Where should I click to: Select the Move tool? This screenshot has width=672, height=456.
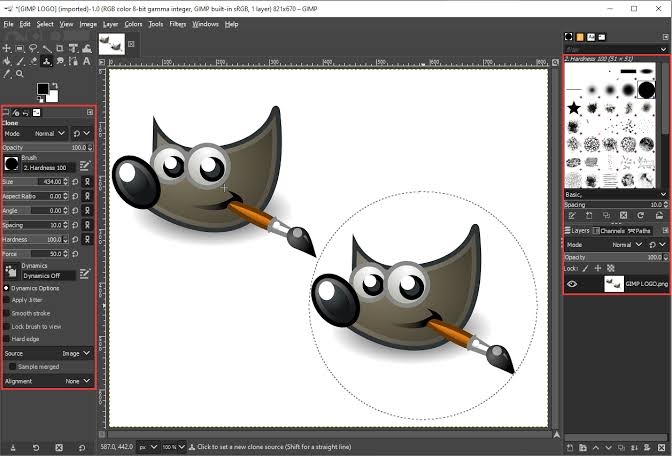tap(6, 48)
